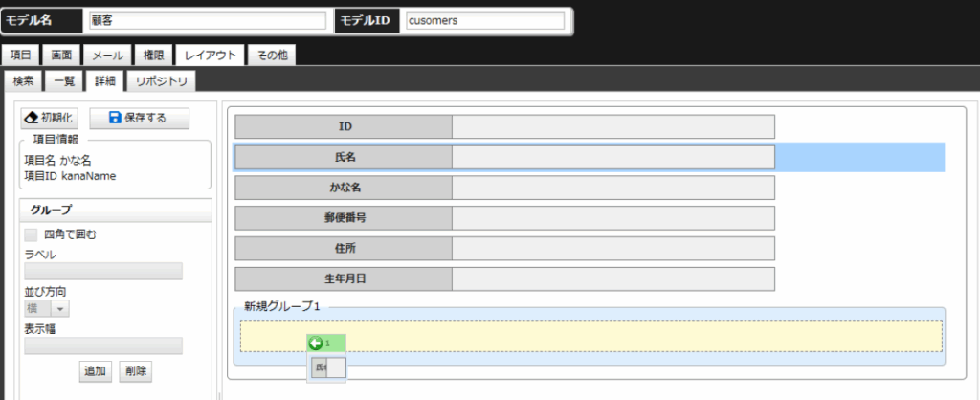The height and width of the screenshot is (400, 980).
Task: Click the モデルID field containing cusomers
Action: (x=484, y=20)
